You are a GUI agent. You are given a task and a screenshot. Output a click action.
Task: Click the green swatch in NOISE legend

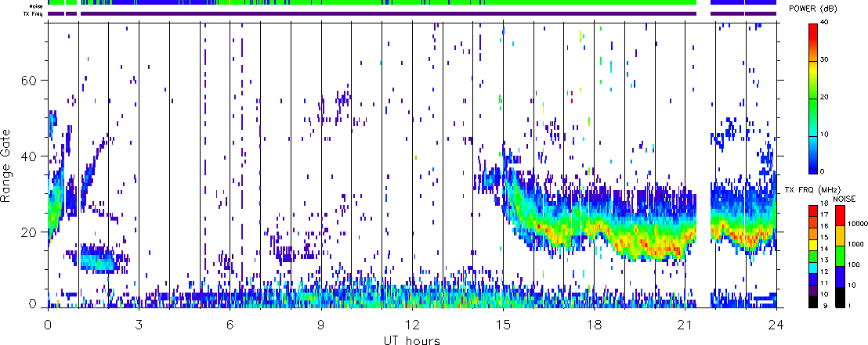tap(840, 256)
